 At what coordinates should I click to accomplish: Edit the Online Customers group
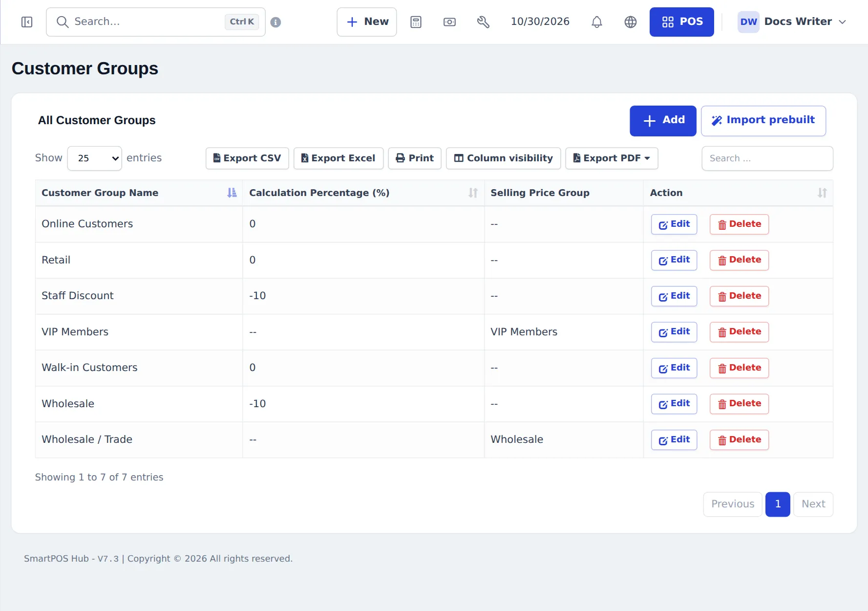pyautogui.click(x=674, y=224)
